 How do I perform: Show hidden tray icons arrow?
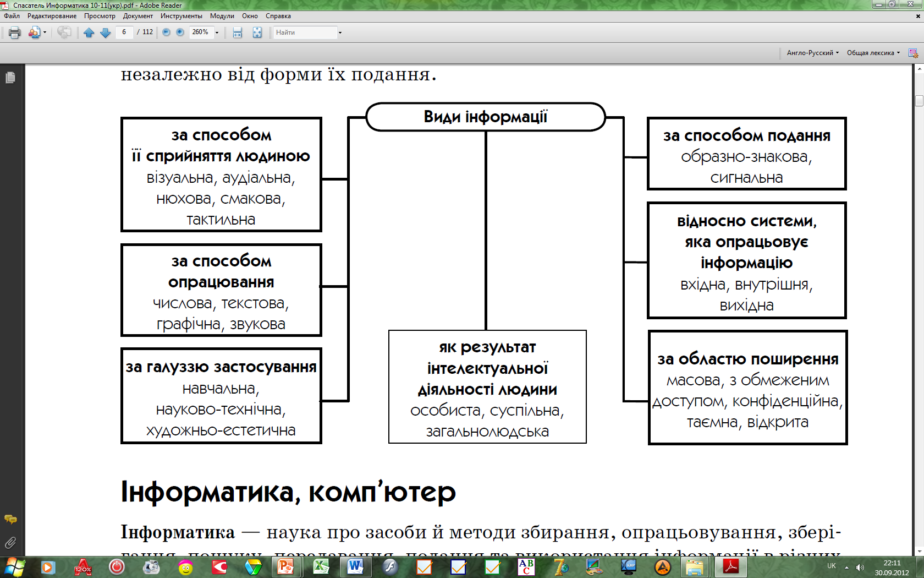pyautogui.click(x=846, y=567)
